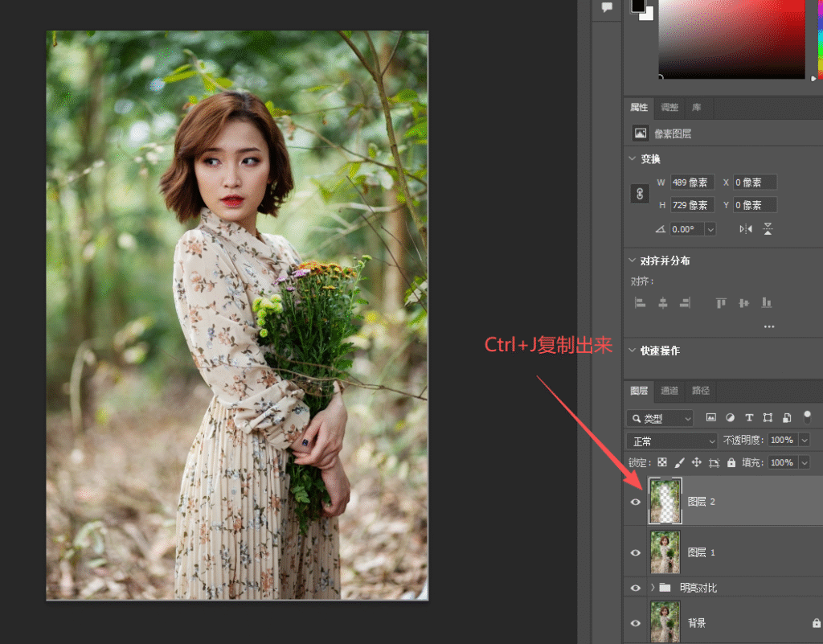Click the 填充 value field
This screenshot has width=823, height=644.
pos(783,462)
